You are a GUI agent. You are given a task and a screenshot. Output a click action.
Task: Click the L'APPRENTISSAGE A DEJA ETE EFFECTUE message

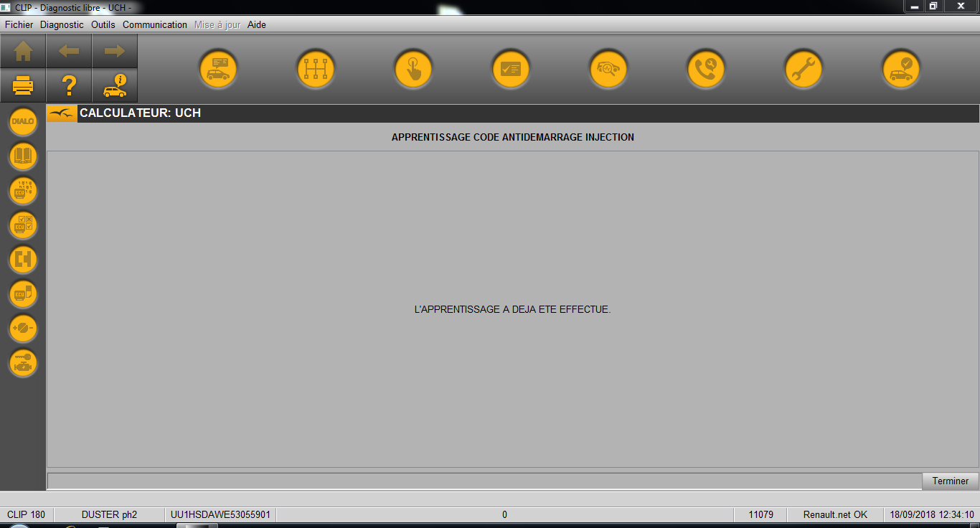coord(513,310)
